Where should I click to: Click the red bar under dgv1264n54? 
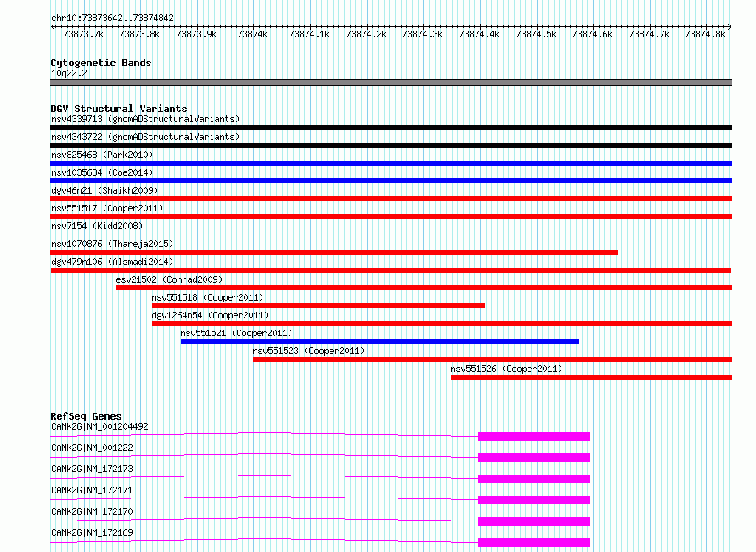click(x=442, y=324)
